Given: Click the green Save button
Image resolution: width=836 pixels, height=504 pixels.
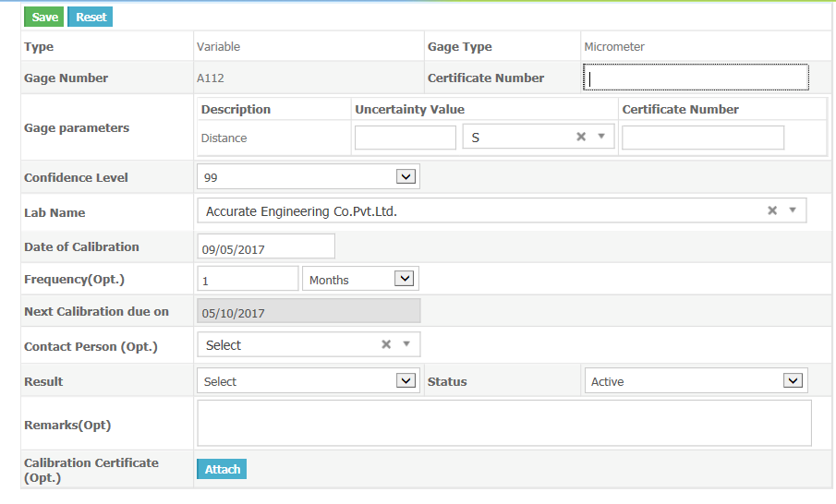Looking at the screenshot, I should (43, 17).
